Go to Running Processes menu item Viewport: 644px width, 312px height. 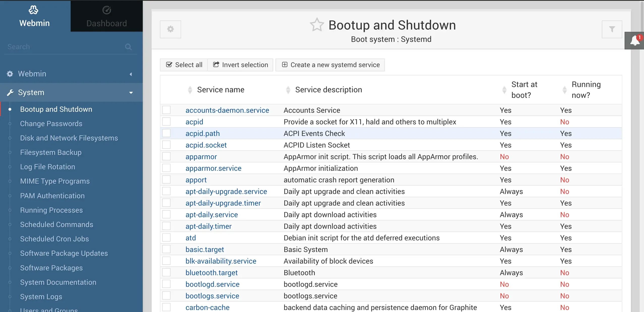(x=51, y=210)
